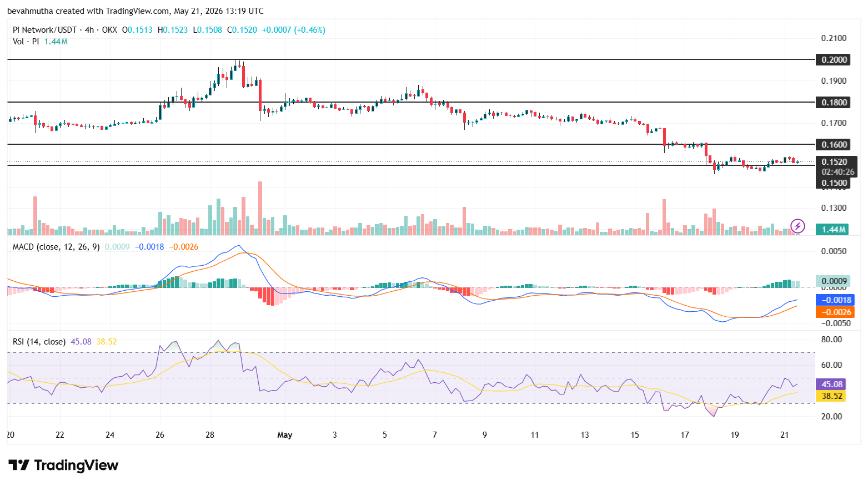Click the MACD line value −0.0018 label
The height and width of the screenshot is (486, 868).
pyautogui.click(x=835, y=300)
